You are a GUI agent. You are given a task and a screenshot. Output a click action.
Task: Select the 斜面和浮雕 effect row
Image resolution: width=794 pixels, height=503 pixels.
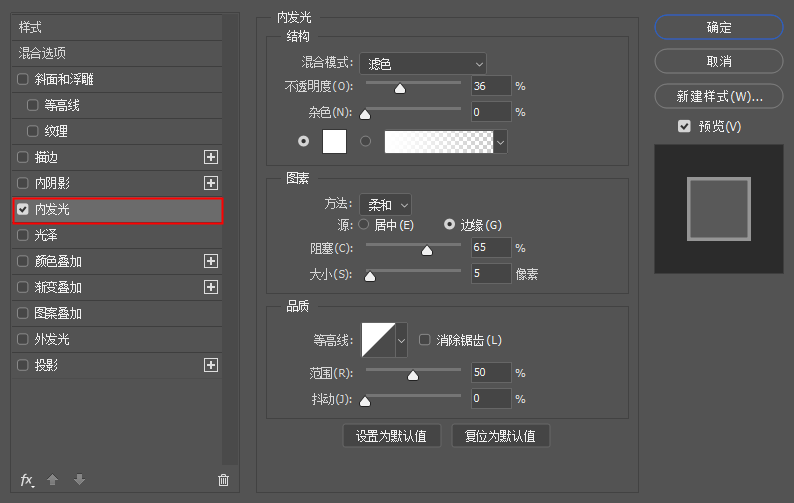click(117, 79)
